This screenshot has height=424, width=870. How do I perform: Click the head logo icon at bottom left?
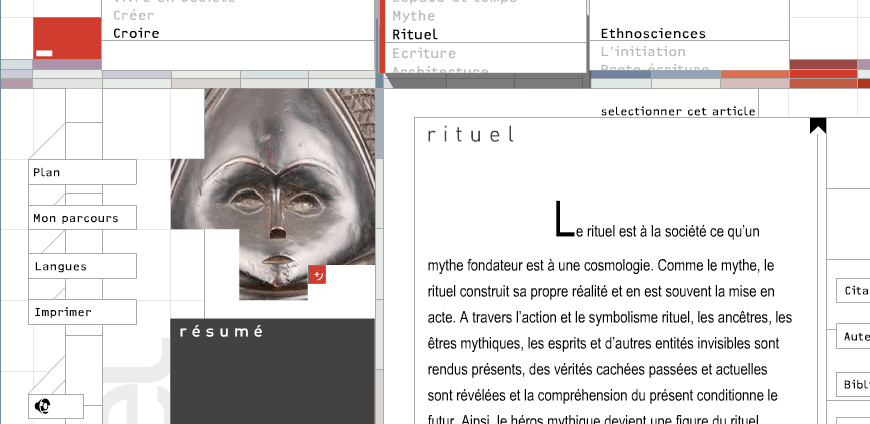click(43, 406)
